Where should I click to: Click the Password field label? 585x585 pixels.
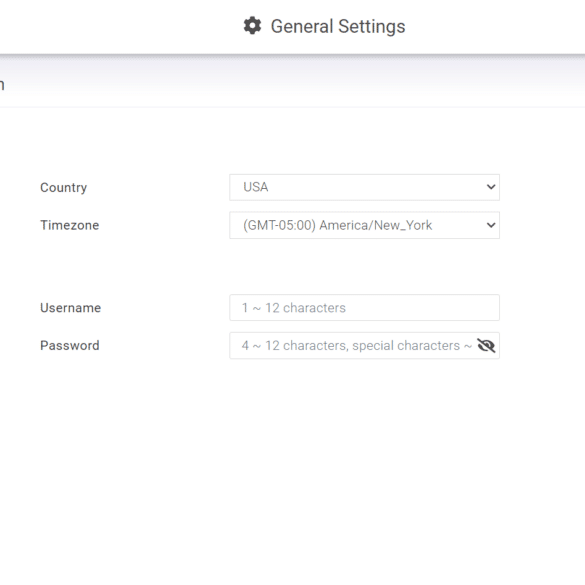click(70, 345)
